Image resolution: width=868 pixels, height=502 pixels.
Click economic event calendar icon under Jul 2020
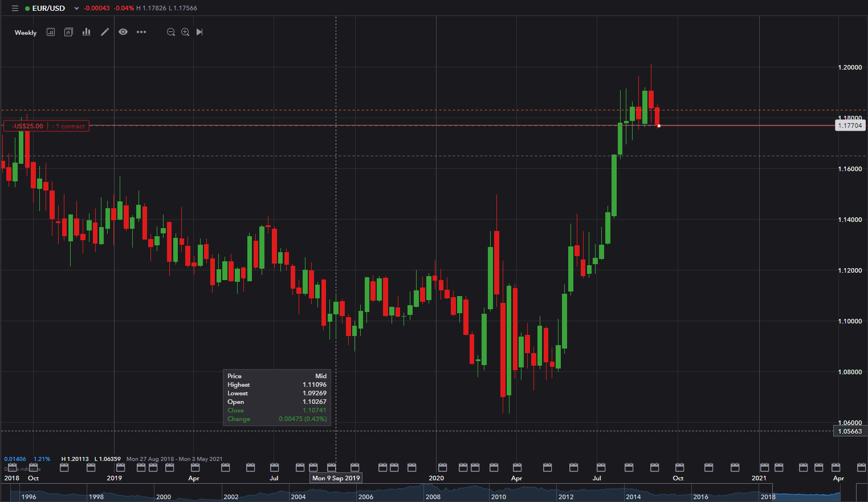[x=600, y=468]
